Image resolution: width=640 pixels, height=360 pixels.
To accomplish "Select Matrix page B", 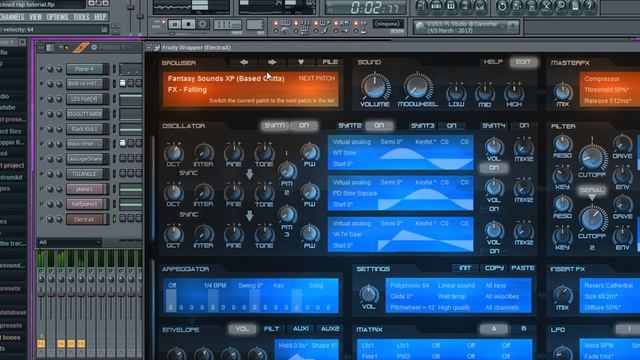I will coord(523,329).
